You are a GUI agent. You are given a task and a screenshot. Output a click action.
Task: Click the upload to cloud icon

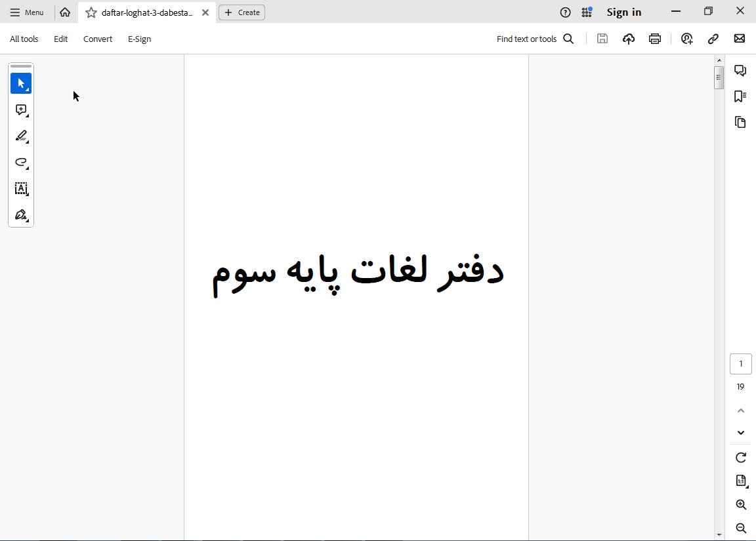click(628, 39)
